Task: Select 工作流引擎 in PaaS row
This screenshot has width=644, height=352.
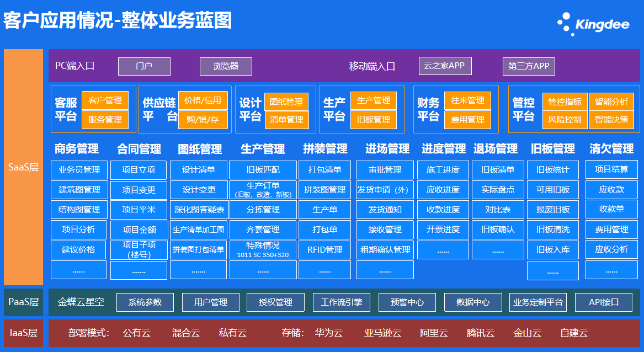Action: tap(341, 302)
